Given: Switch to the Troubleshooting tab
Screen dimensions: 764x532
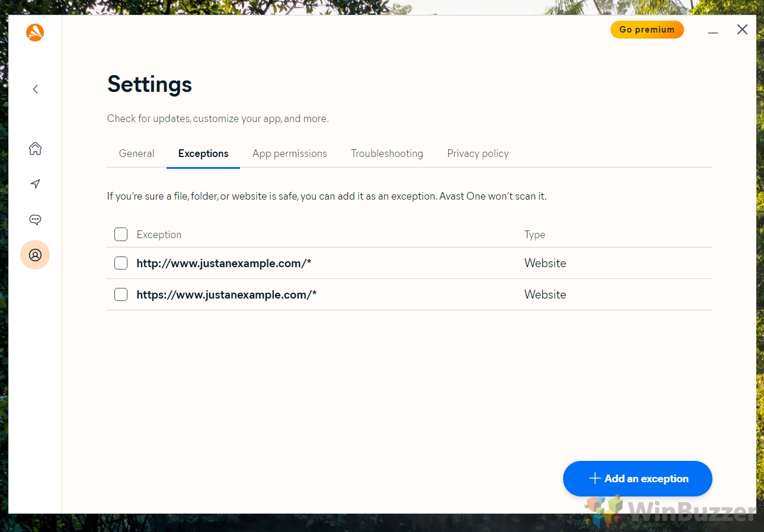Looking at the screenshot, I should [386, 153].
